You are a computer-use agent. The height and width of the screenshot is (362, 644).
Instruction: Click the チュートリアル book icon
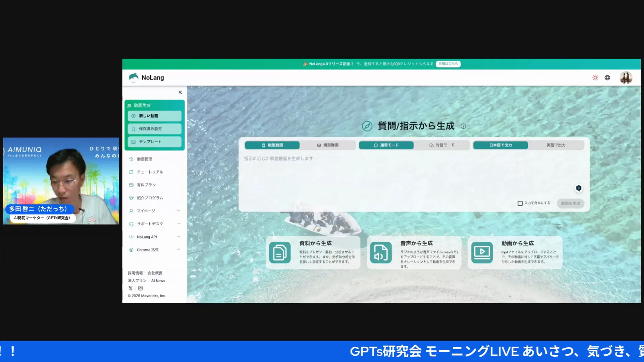(x=131, y=172)
